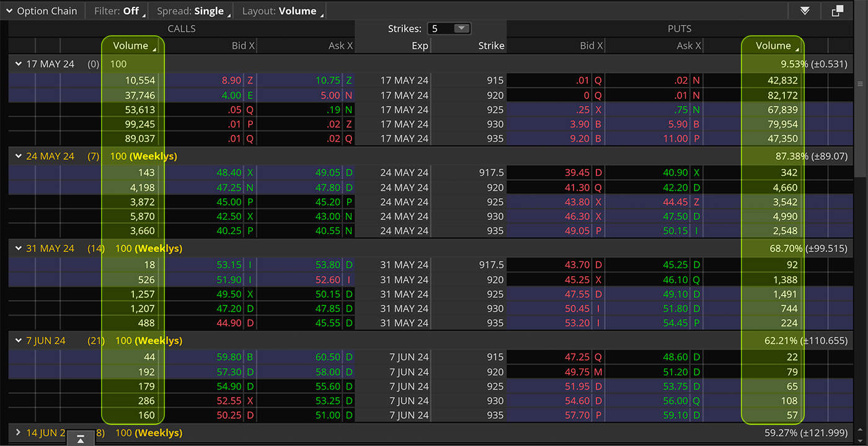Click the 9.53% implied volatility value
Screen dimensions: 868x446
click(x=794, y=64)
